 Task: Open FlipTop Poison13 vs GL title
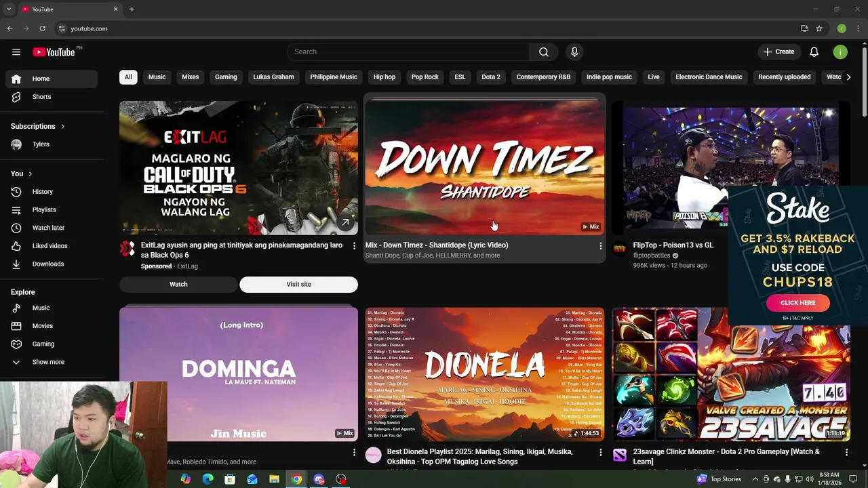[673, 245]
